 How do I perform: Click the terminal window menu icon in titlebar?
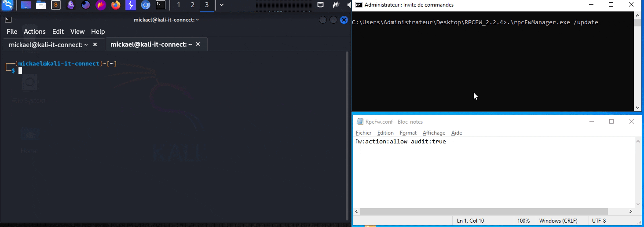[8, 20]
